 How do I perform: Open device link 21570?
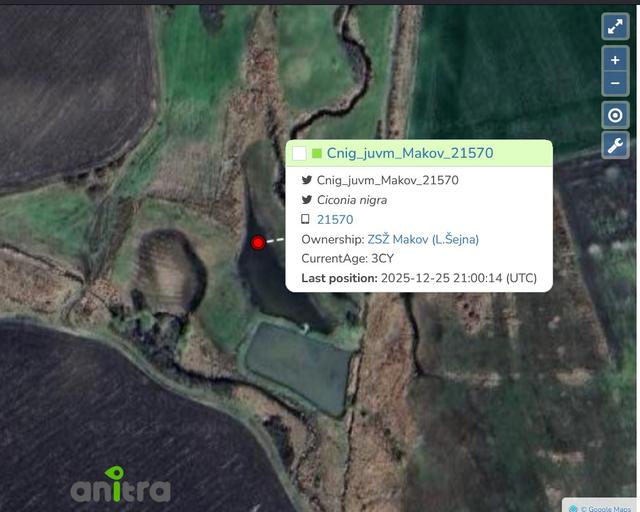(335, 220)
